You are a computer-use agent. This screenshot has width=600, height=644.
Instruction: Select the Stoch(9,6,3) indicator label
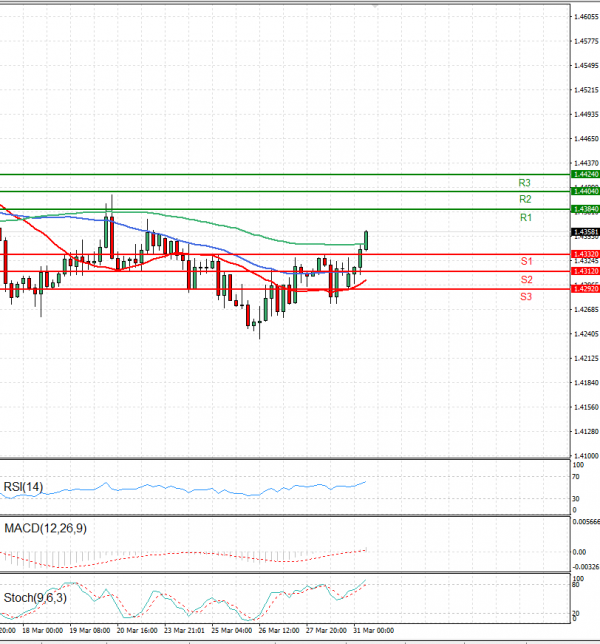[35, 598]
